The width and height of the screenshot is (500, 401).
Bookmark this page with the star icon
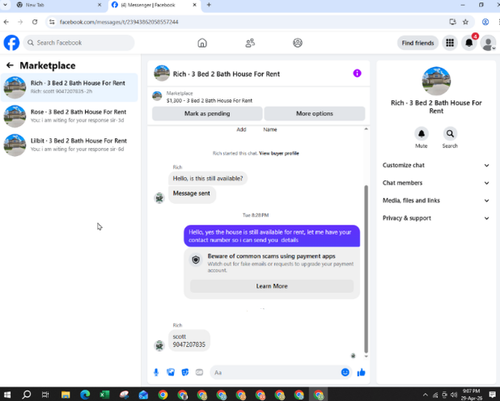[x=466, y=22]
